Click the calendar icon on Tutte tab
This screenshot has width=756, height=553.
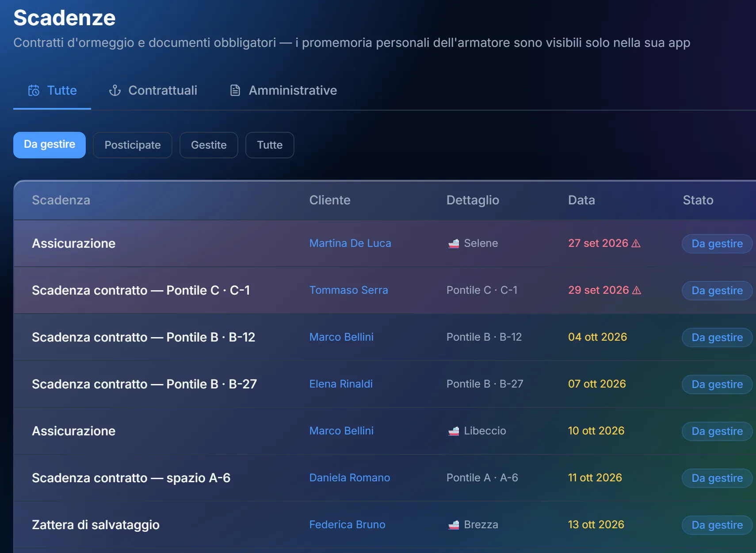34,91
